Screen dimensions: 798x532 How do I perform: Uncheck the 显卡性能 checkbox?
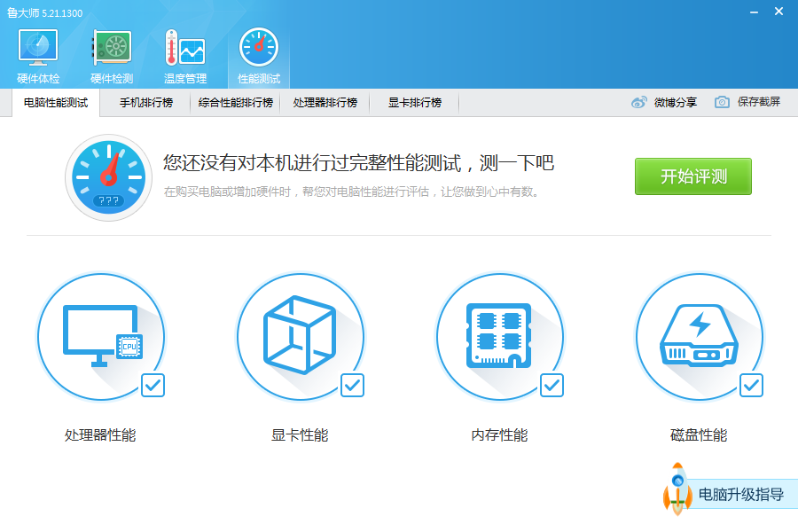click(x=352, y=385)
